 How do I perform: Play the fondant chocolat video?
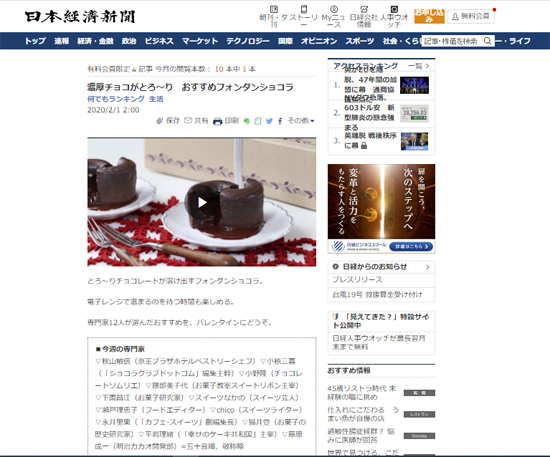pyautogui.click(x=202, y=202)
